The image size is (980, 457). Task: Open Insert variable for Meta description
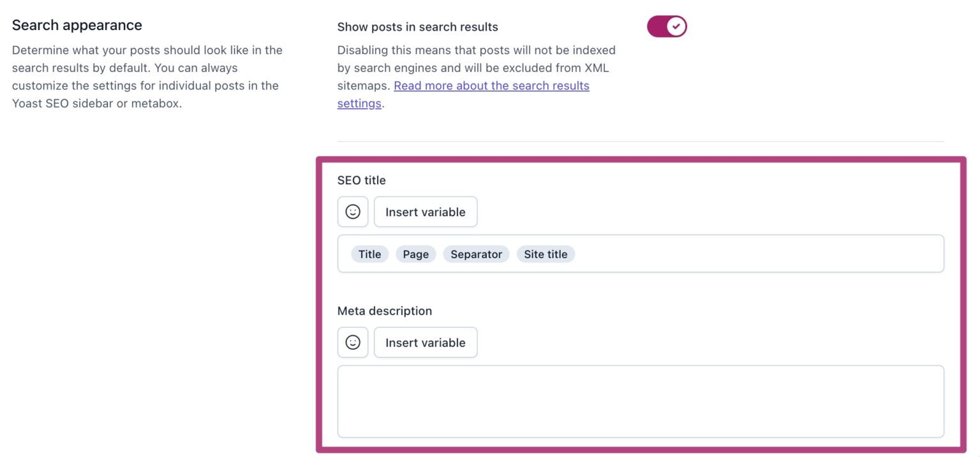pyautogui.click(x=425, y=342)
